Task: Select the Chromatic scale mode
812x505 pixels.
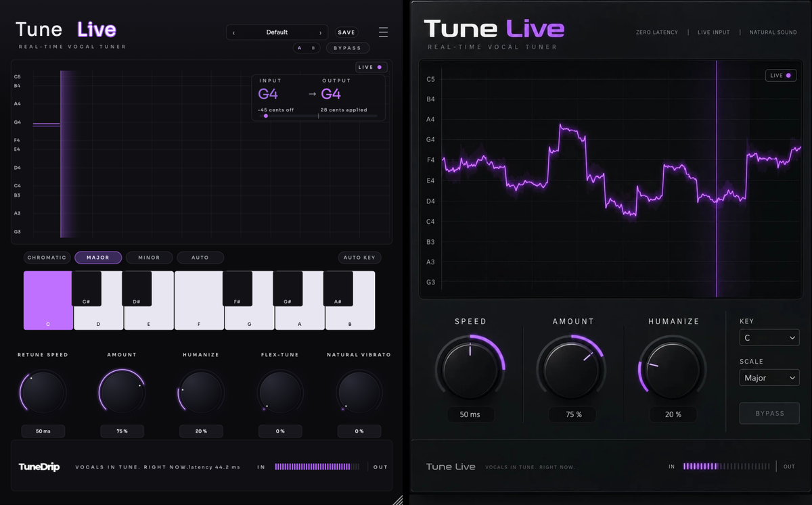Action: 47,258
